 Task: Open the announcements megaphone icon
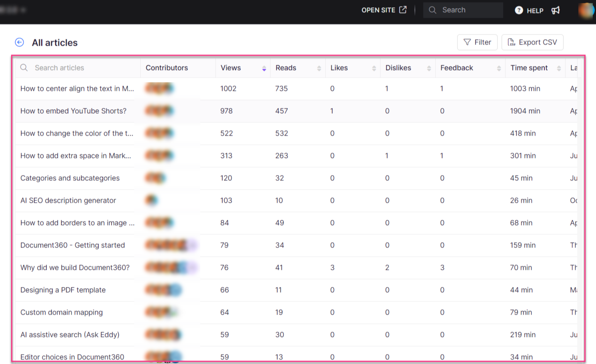click(x=556, y=10)
